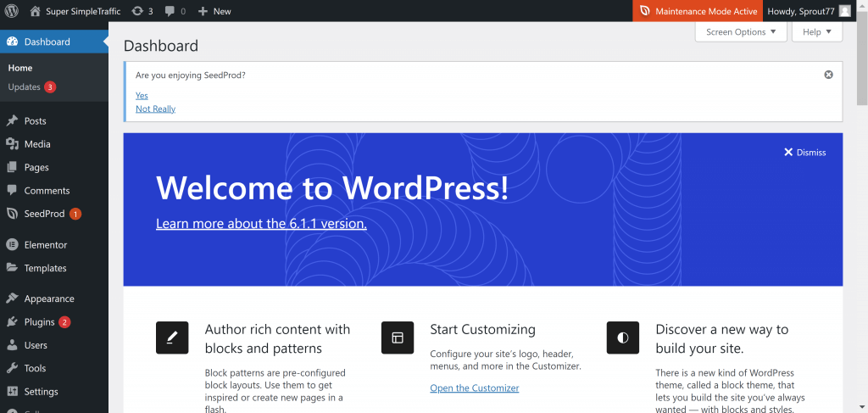Open the Comments menu in sidebar
The image size is (868, 413).
[x=54, y=191]
